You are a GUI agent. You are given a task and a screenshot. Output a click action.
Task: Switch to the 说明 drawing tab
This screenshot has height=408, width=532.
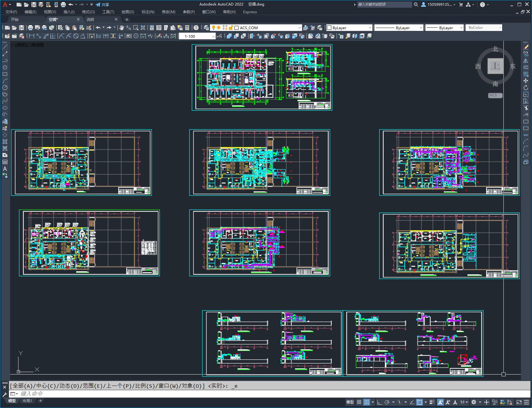click(x=90, y=19)
